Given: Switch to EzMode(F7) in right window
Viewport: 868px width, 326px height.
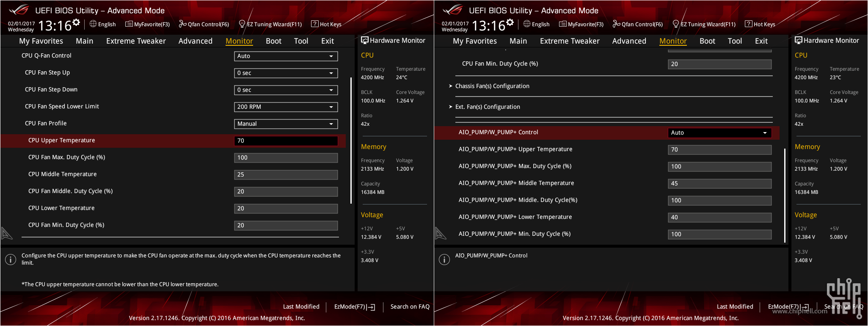Looking at the screenshot, I should tap(788, 307).
